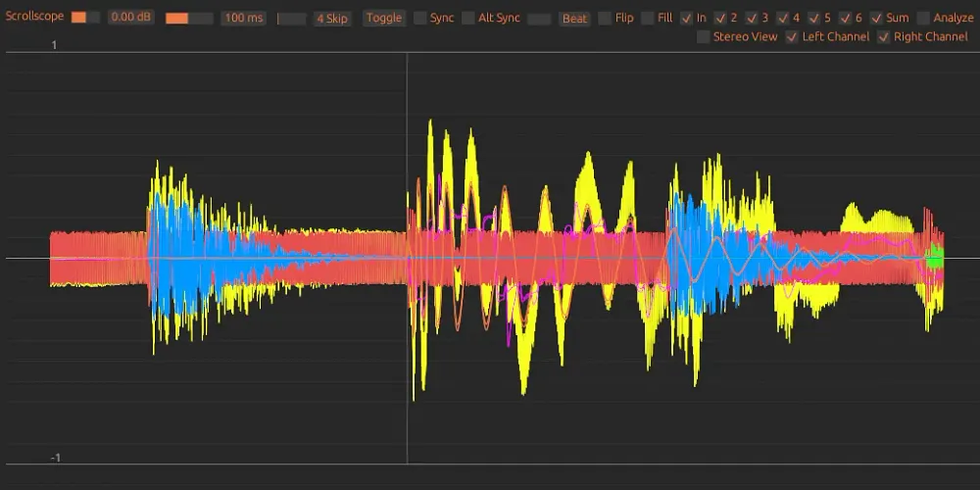Click the Toggle button

tap(384, 19)
